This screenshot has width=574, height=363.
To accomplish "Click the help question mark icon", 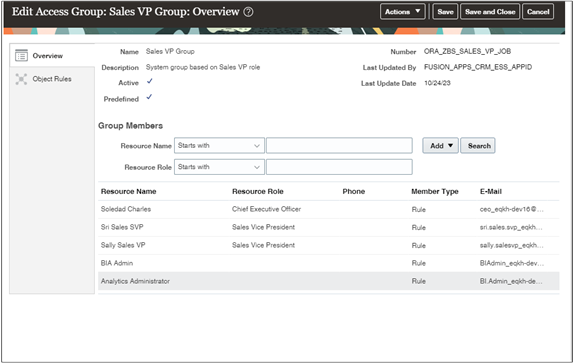I will tap(248, 12).
